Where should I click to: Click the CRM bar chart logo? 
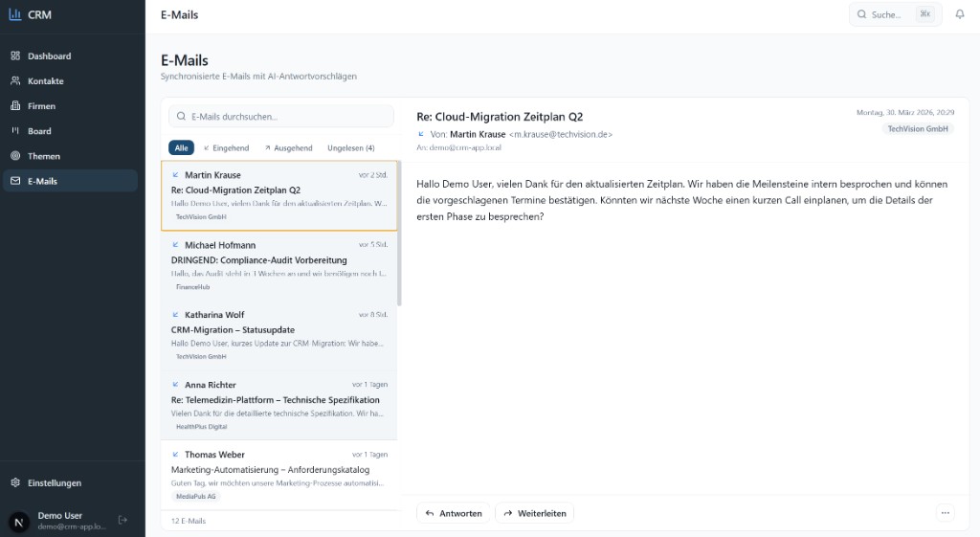click(14, 14)
